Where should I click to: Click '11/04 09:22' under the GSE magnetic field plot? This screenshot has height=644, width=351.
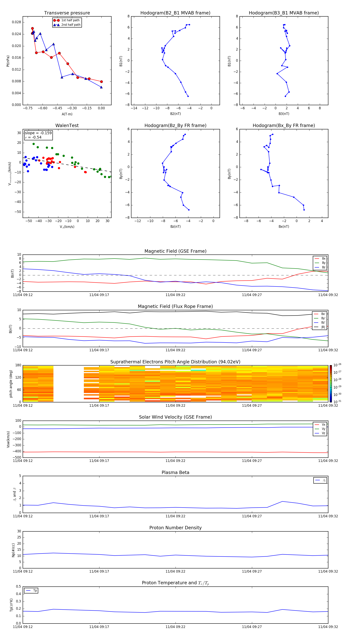(x=175, y=295)
